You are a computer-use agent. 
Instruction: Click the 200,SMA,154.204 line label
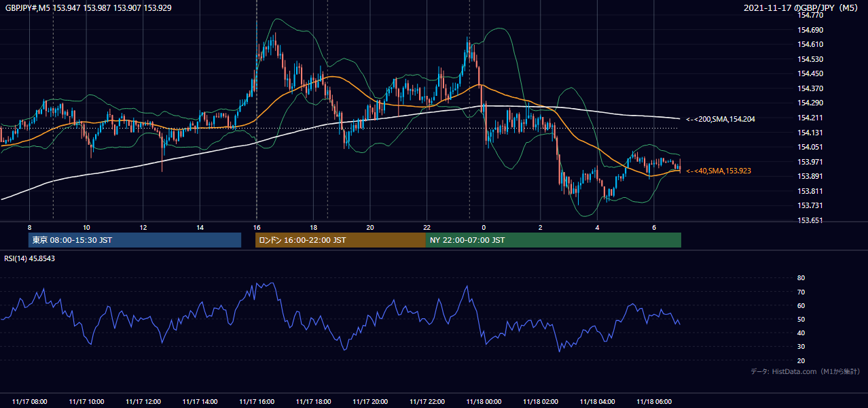pos(720,119)
